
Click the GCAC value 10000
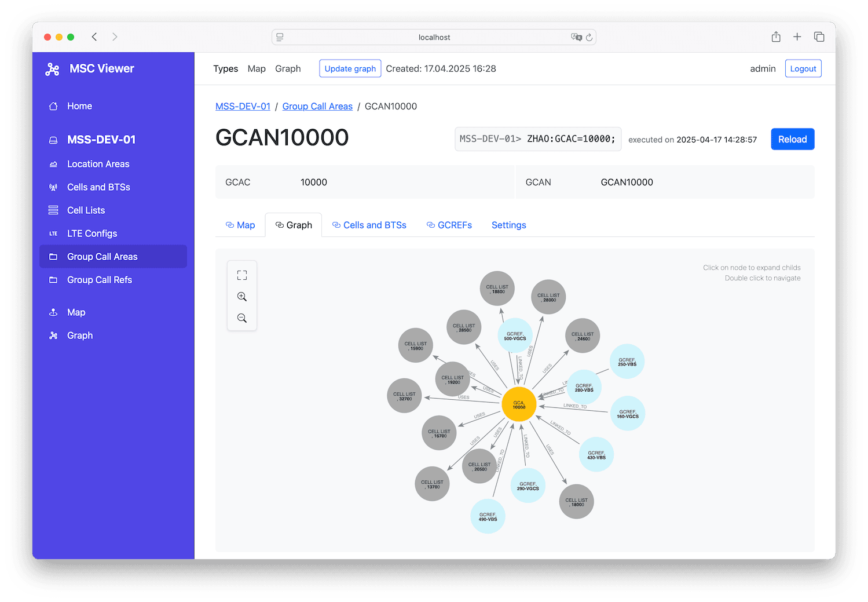[x=314, y=182]
